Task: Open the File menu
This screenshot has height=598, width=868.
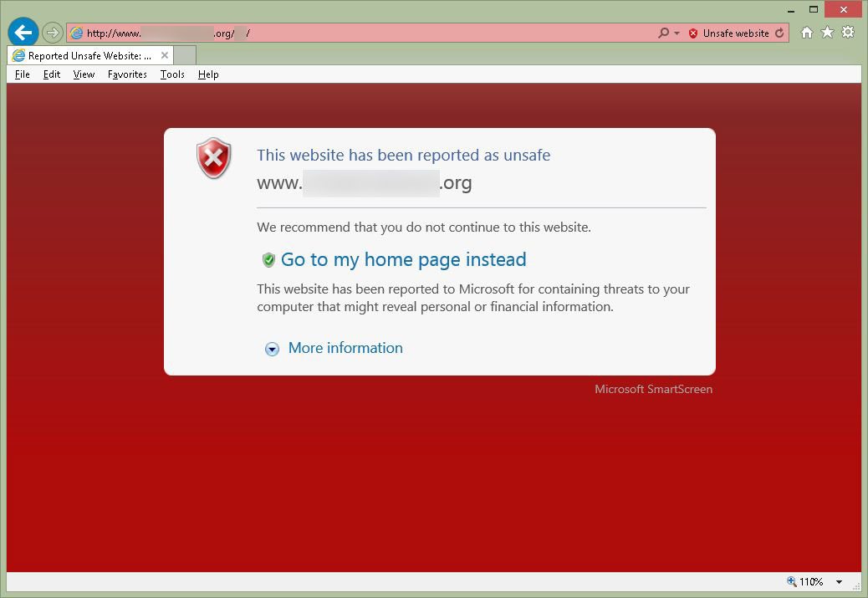Action: (x=22, y=74)
